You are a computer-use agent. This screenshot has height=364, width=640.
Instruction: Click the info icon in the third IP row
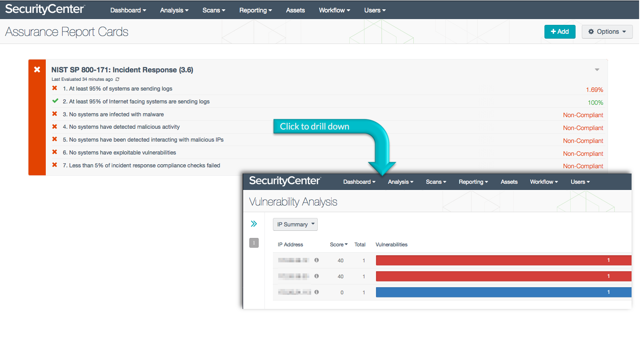316,292
